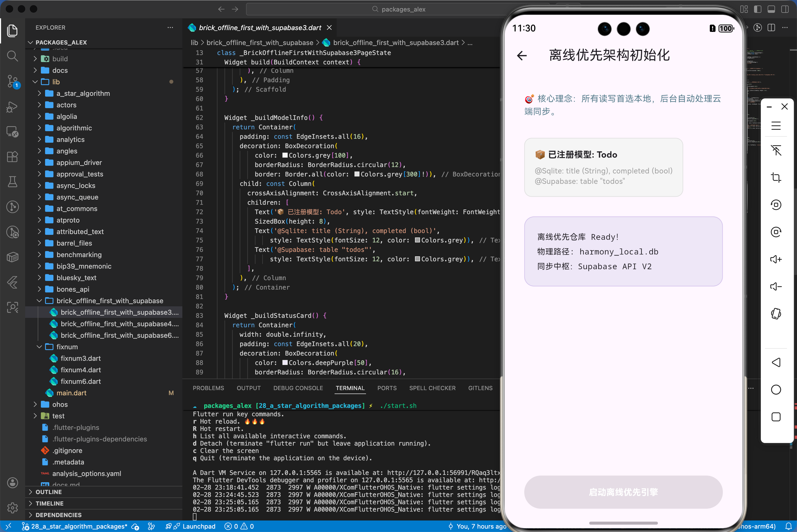Open the PROBLEMS tab
Viewport: 797px width, 532px height.
tap(208, 388)
